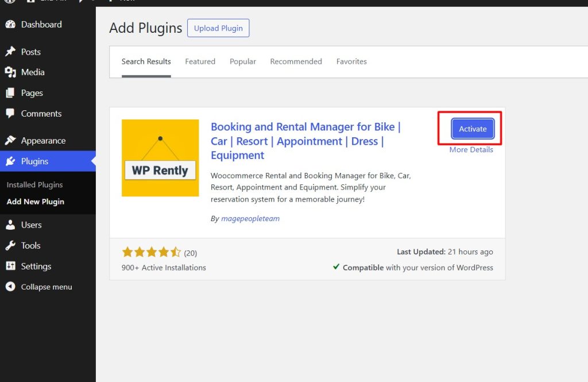Viewport: 588px width, 382px height.
Task: Open More Details for the plugin
Action: click(471, 150)
